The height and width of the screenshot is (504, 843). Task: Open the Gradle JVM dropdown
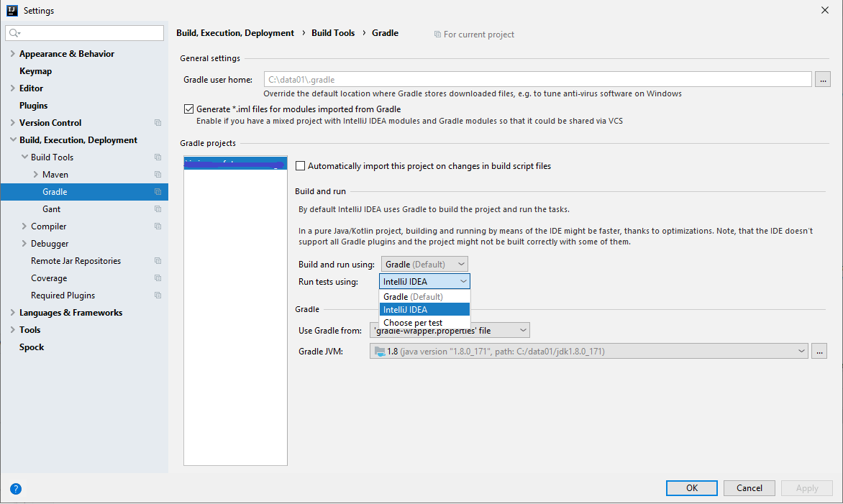(588, 352)
